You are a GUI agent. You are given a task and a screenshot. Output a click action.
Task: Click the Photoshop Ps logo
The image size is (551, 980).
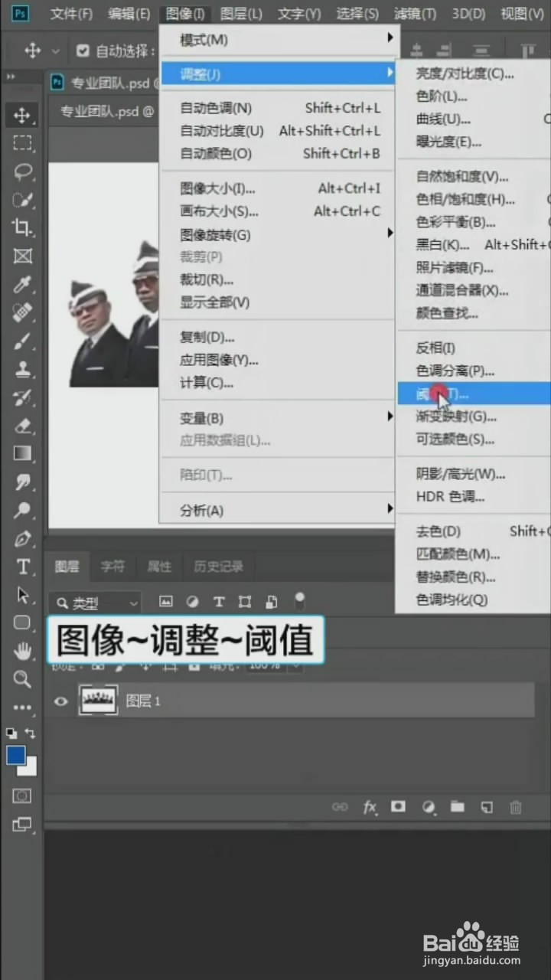(21, 13)
